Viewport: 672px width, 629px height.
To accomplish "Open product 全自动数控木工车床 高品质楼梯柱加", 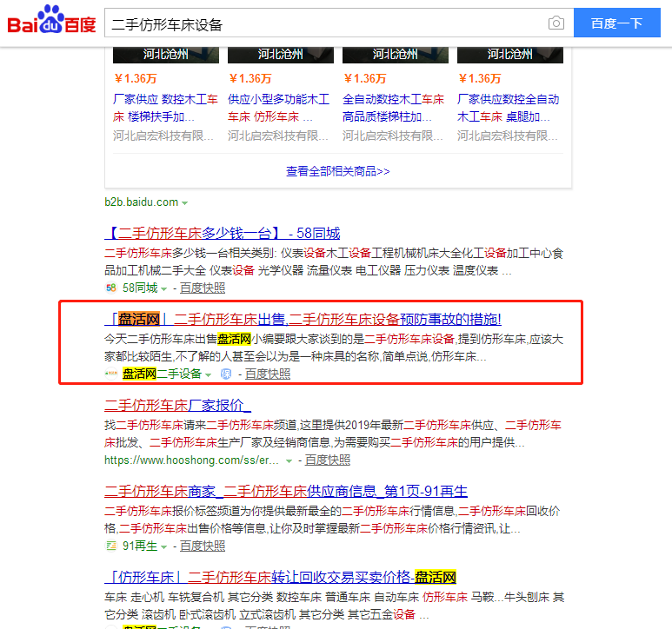I will (394, 108).
